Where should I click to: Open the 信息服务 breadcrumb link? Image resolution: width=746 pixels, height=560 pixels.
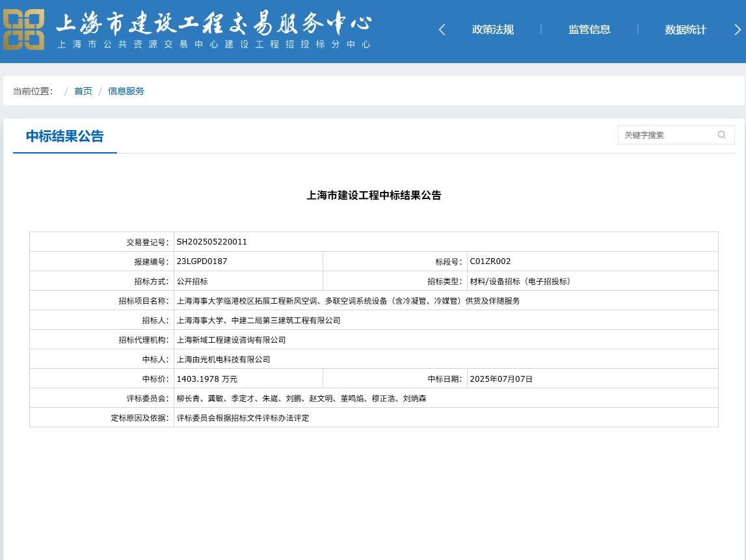click(x=126, y=91)
